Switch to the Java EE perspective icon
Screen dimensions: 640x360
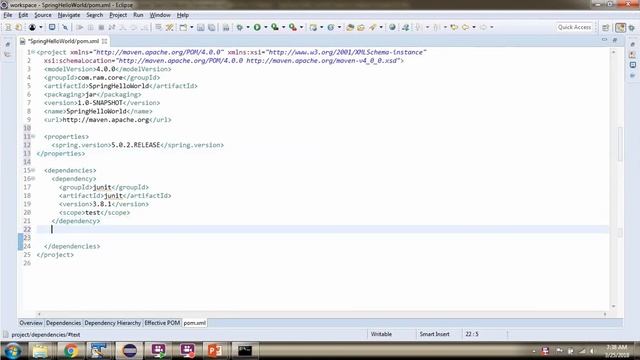point(620,27)
